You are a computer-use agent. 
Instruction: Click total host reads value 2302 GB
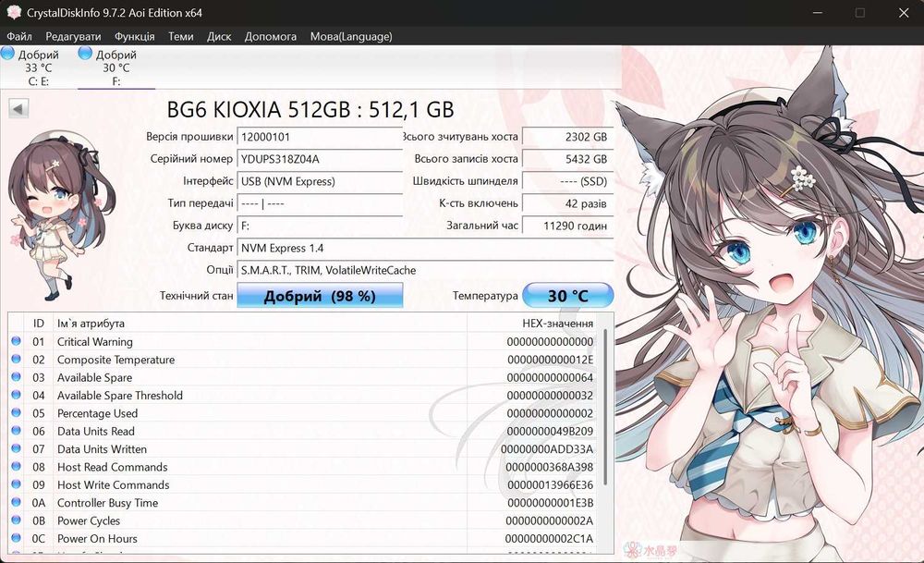tap(568, 137)
